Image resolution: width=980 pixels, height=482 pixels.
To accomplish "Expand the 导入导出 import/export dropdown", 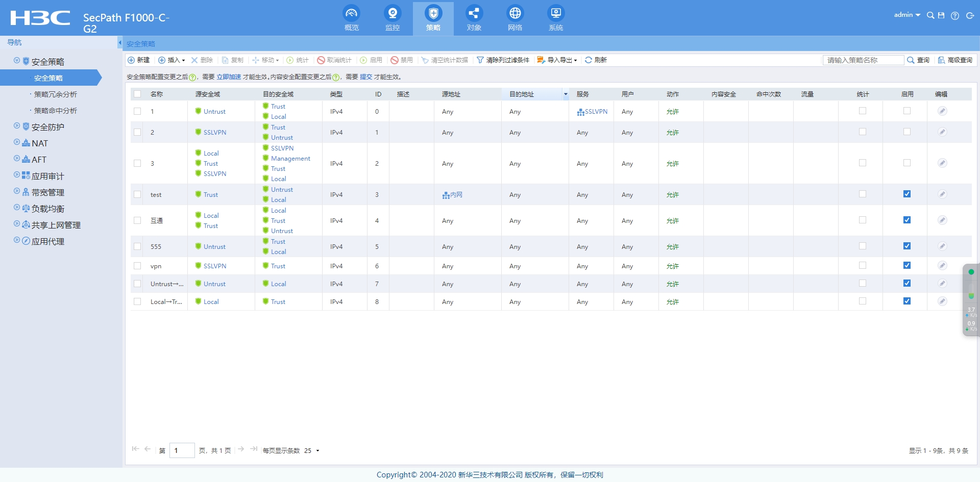I will point(557,60).
